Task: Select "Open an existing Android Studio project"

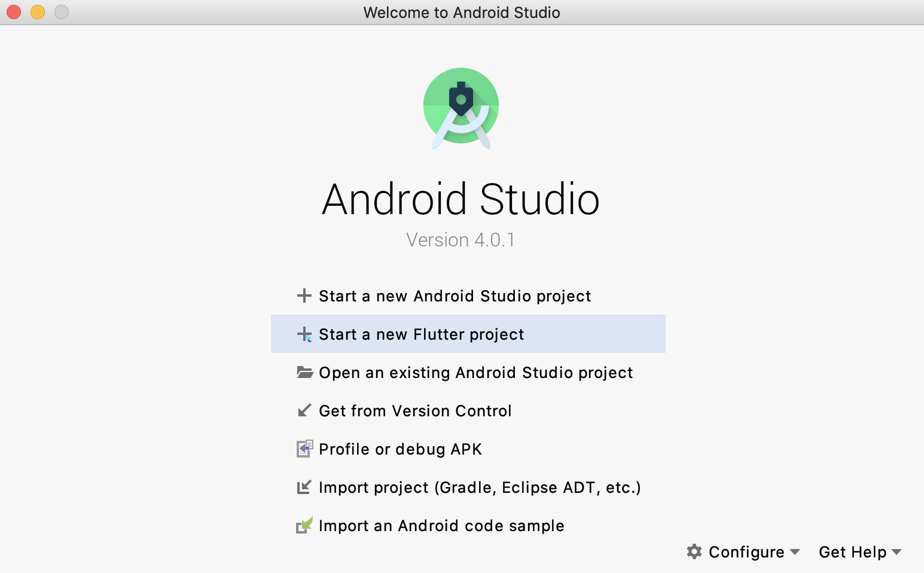Action: click(475, 373)
